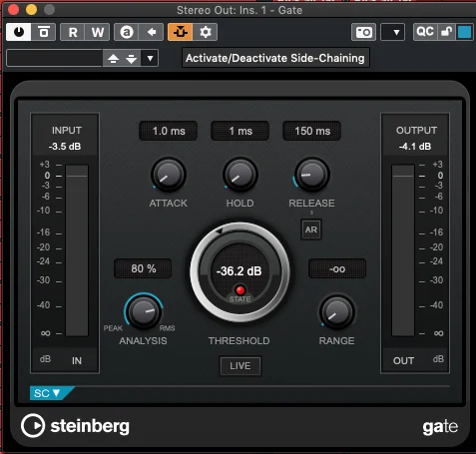This screenshot has height=454, width=476.
Task: Open dropdown next to the snapshot icon
Action: (392, 32)
